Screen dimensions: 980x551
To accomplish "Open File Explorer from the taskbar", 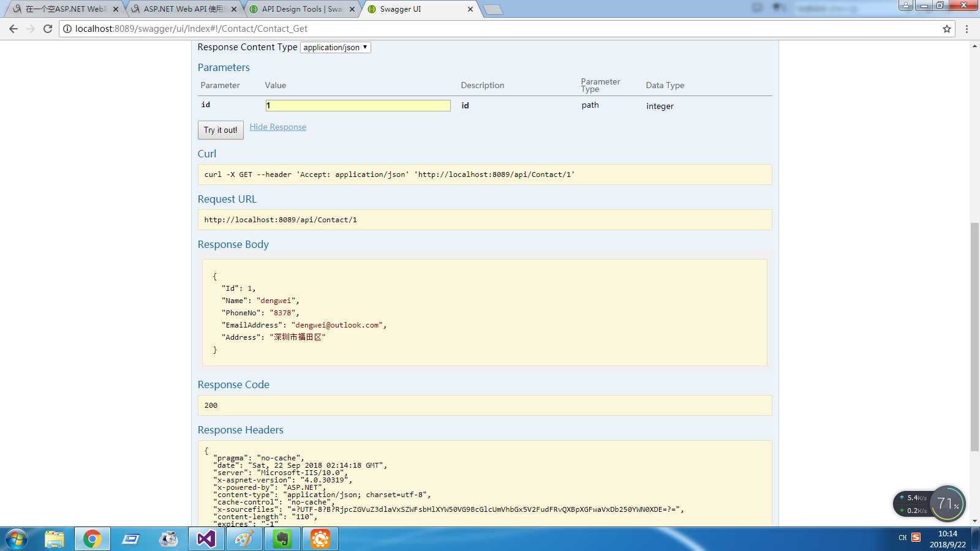I will 55,539.
